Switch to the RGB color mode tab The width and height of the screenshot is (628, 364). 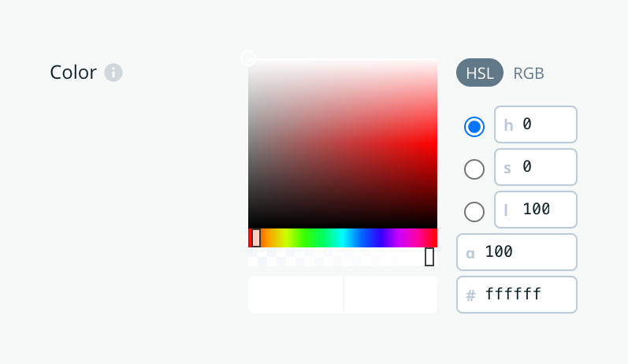pos(529,73)
